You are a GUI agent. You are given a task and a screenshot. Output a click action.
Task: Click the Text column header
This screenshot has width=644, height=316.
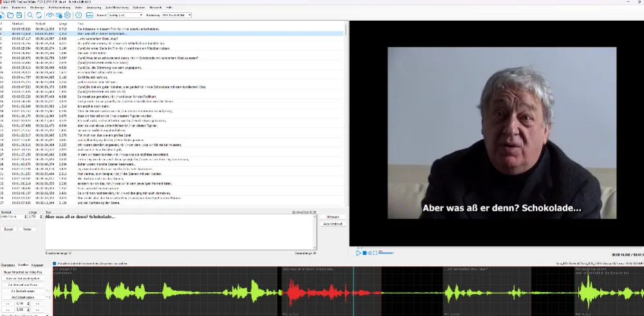pyautogui.click(x=80, y=24)
